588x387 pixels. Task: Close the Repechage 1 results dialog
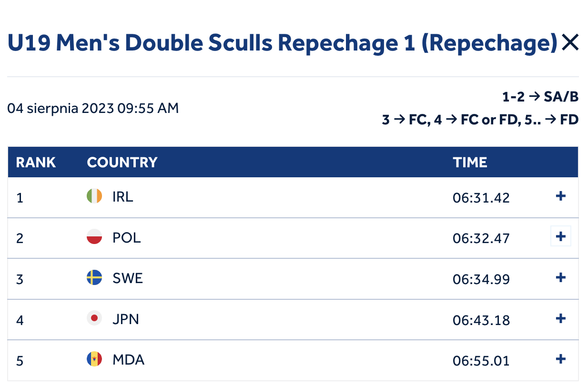click(570, 43)
